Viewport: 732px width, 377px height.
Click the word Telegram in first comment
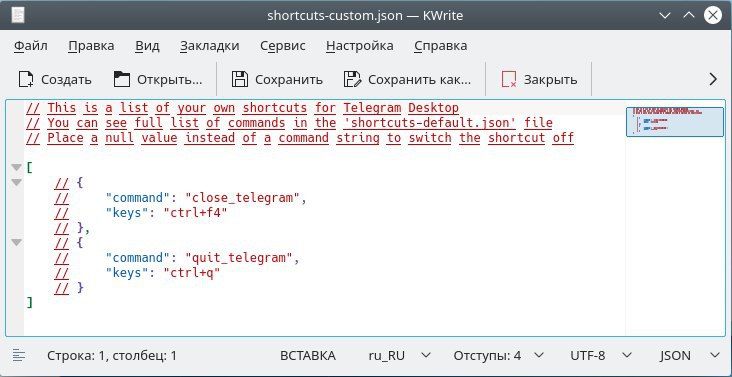point(373,108)
